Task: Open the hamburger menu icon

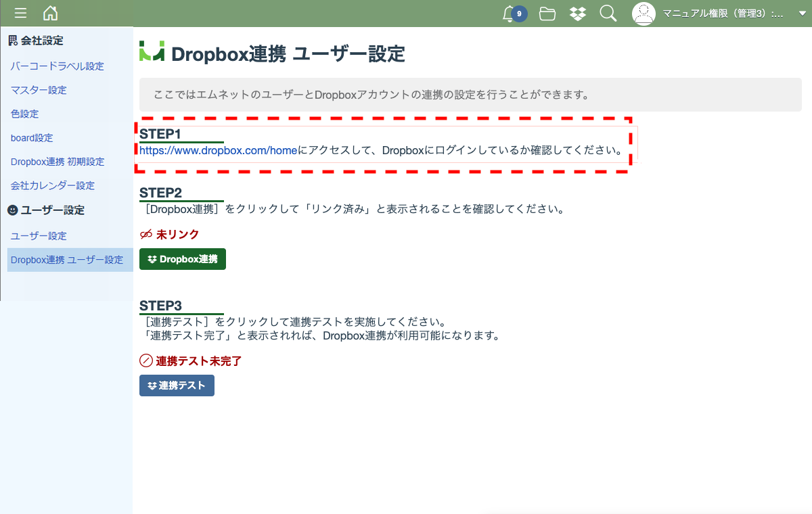Action: [x=21, y=14]
